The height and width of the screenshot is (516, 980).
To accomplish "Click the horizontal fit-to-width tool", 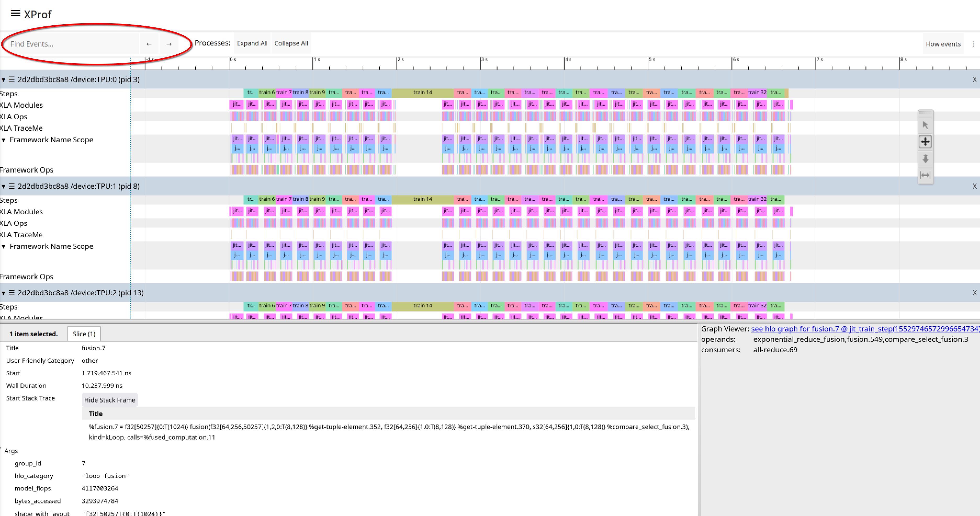I will coord(925,175).
